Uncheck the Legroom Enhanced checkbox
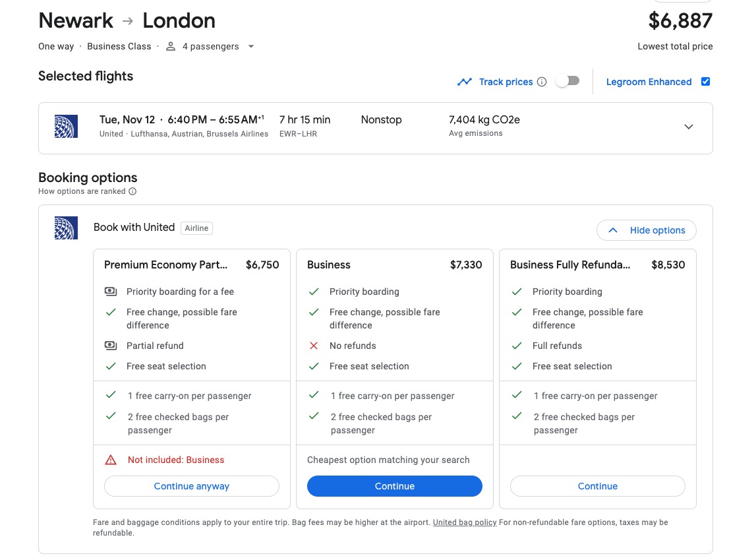Viewport: 756px width, 558px height. 705,82
